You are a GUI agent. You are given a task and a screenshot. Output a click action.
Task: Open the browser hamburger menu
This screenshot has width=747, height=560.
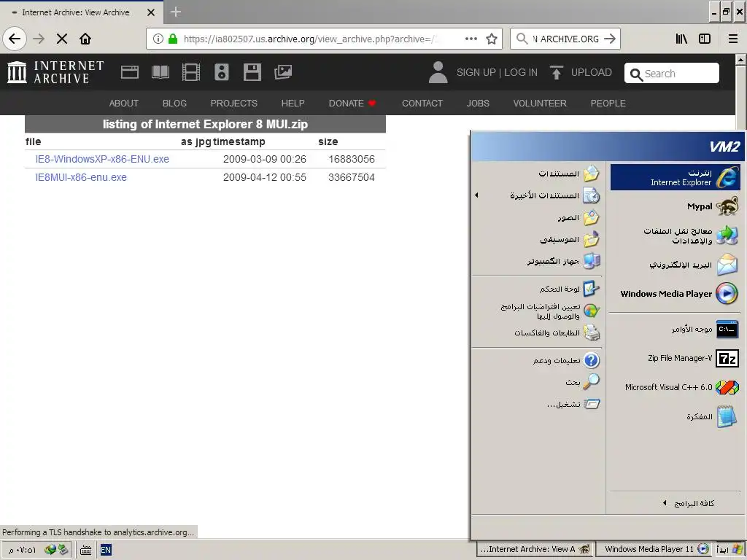[733, 39]
